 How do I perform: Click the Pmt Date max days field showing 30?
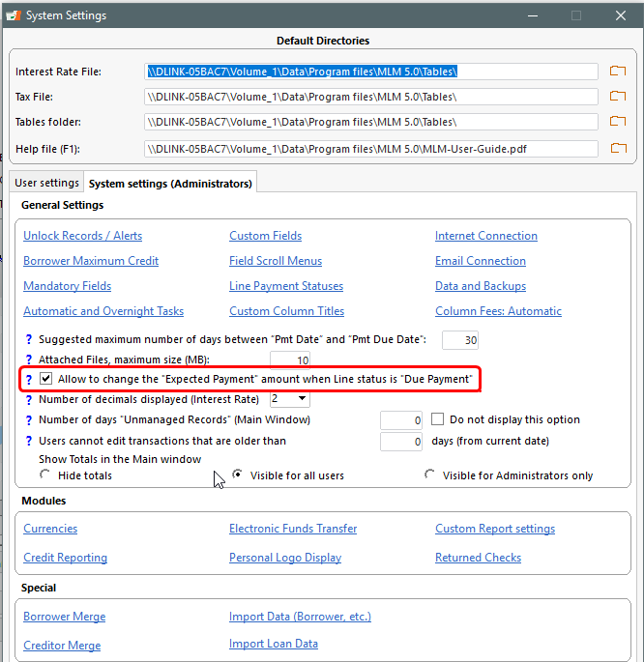point(460,340)
